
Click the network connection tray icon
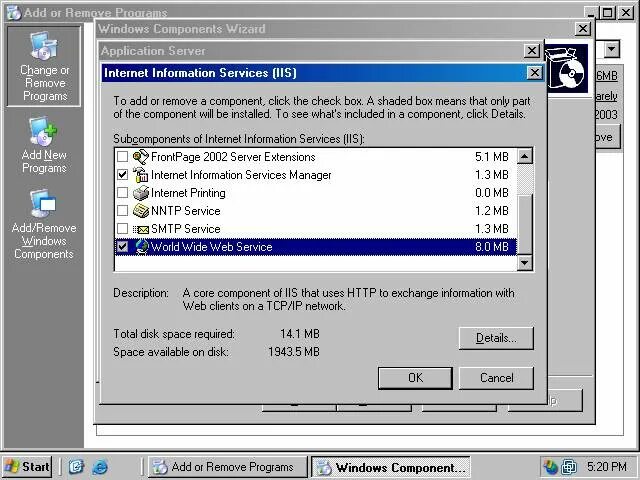(569, 467)
